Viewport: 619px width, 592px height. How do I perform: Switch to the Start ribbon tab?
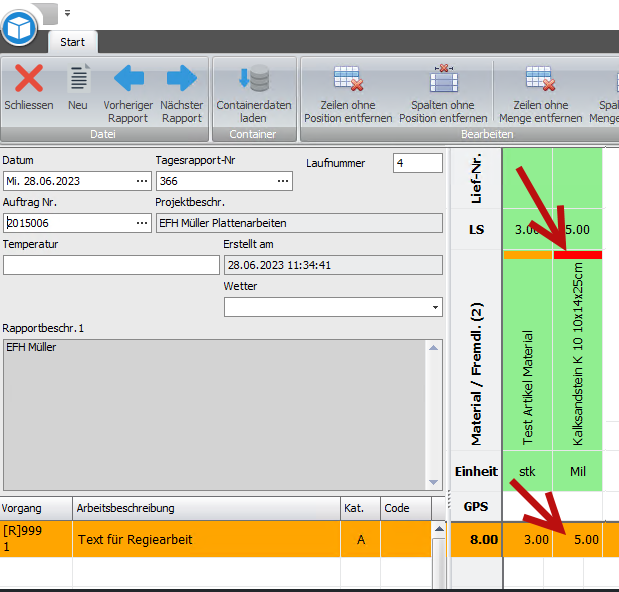tap(72, 42)
